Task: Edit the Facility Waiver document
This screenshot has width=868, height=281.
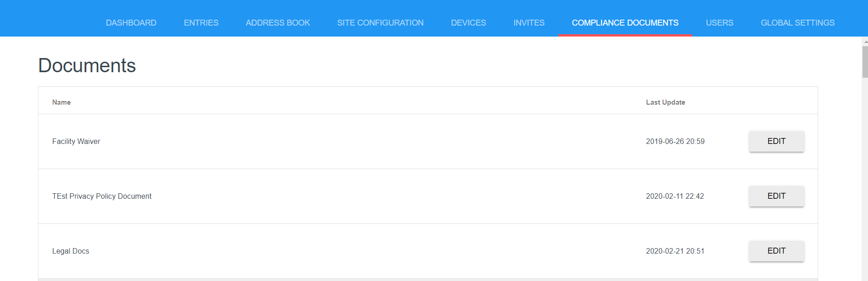Action: pyautogui.click(x=776, y=141)
